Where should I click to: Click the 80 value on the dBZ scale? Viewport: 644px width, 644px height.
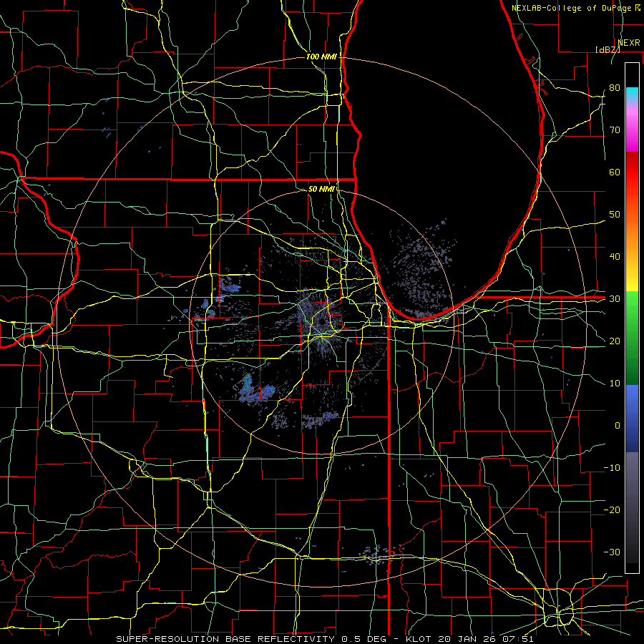coord(615,88)
